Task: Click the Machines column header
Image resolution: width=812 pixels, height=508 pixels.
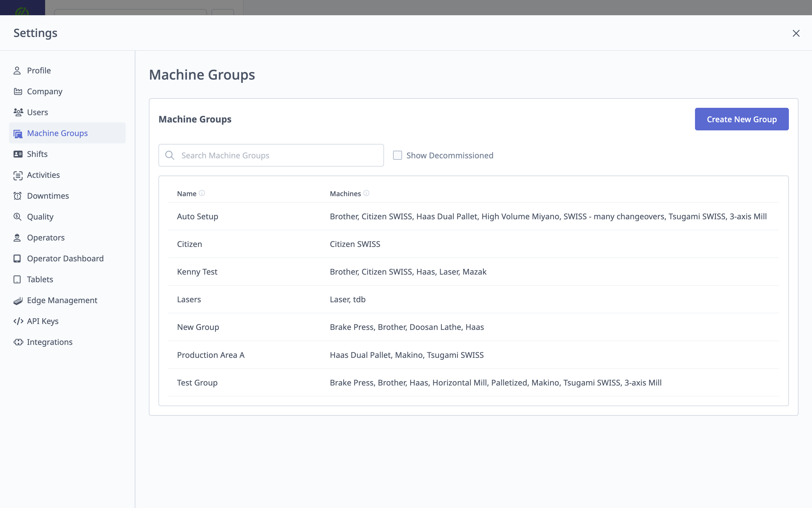Action: (345, 194)
